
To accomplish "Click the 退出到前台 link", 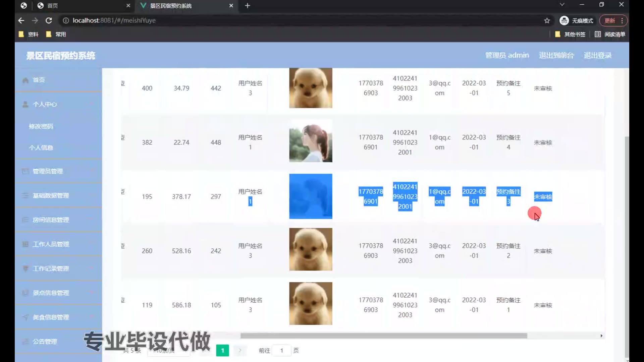I will [x=556, y=55].
